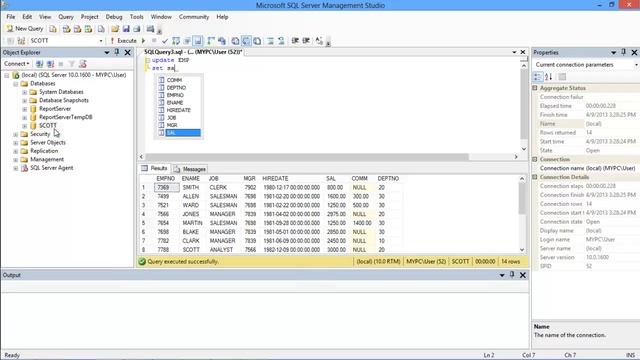Open the Query menu
This screenshot has width=640, height=360.
pyautogui.click(x=66, y=17)
